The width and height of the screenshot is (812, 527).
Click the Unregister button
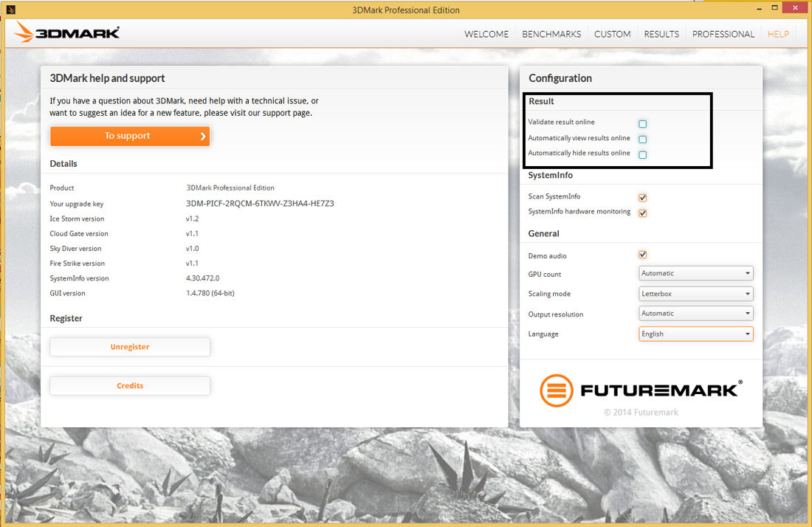click(130, 346)
